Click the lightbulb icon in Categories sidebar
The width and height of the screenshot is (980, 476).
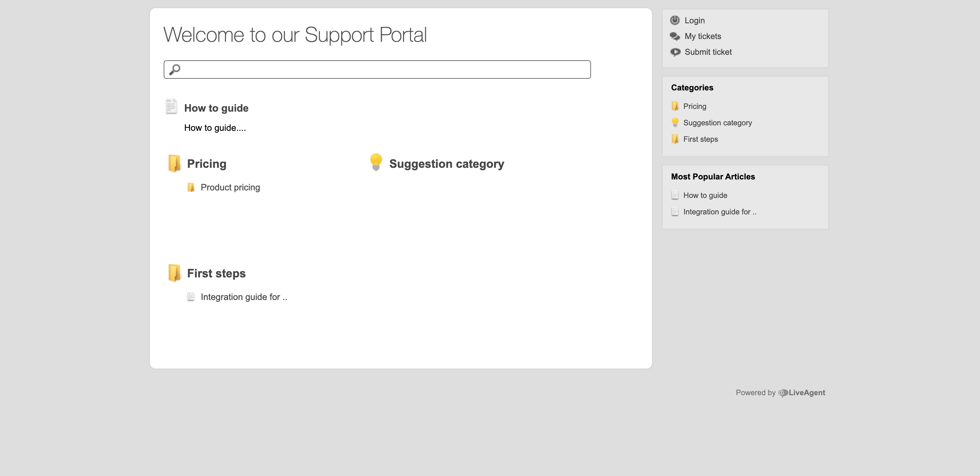(x=675, y=123)
